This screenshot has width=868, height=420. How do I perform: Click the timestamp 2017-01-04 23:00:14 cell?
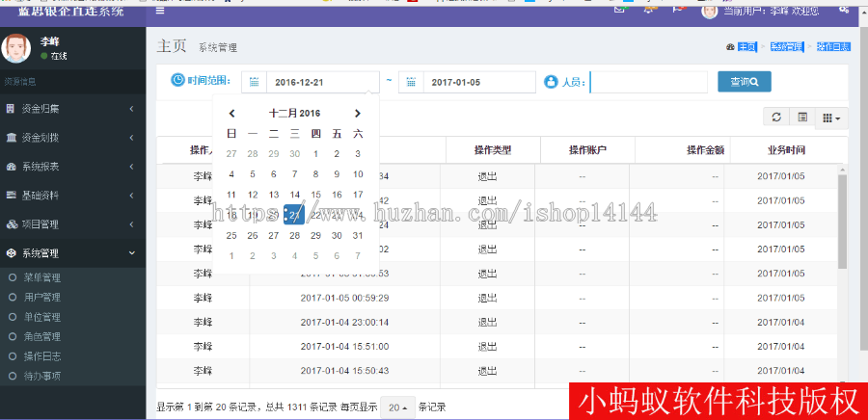344,322
